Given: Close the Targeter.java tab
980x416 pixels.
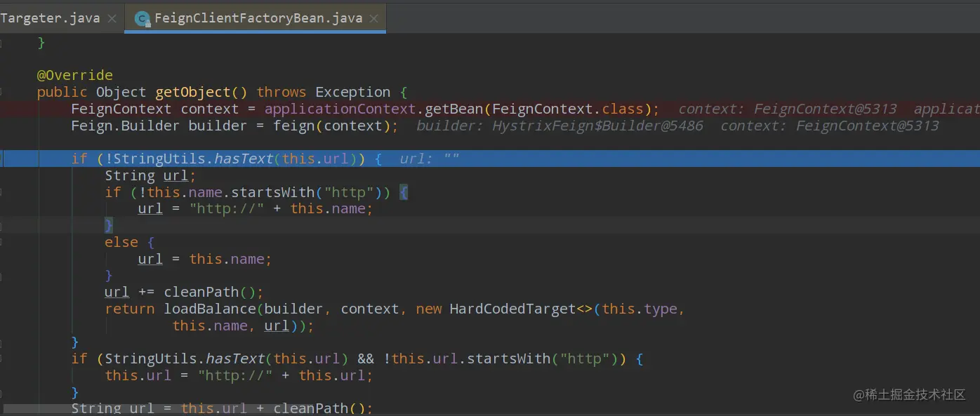Looking at the screenshot, I should coord(112,18).
